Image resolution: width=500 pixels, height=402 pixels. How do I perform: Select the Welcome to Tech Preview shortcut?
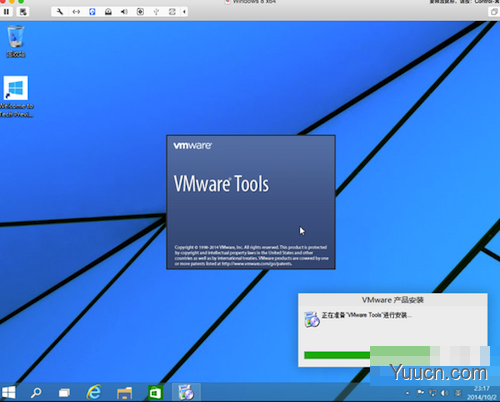(16, 97)
